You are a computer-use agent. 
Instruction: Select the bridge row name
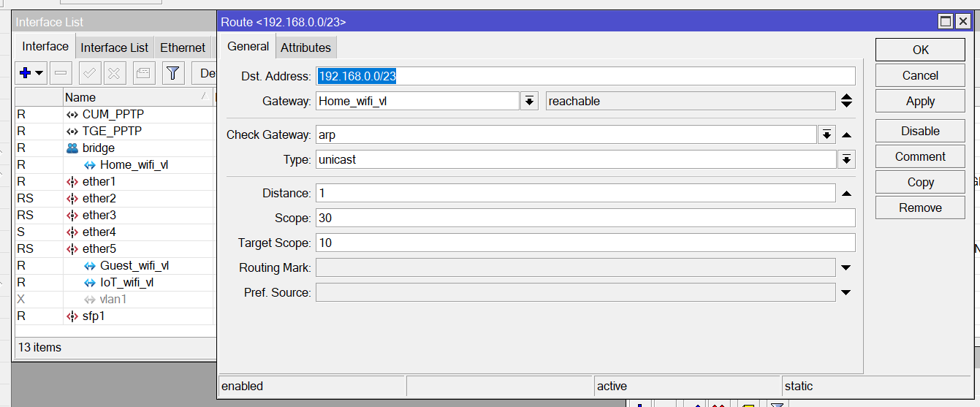tap(99, 148)
